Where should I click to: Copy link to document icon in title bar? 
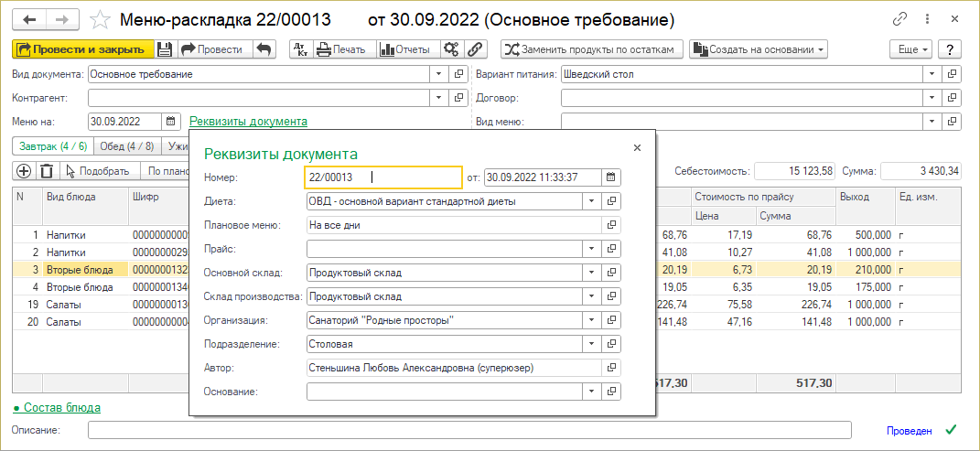899,19
